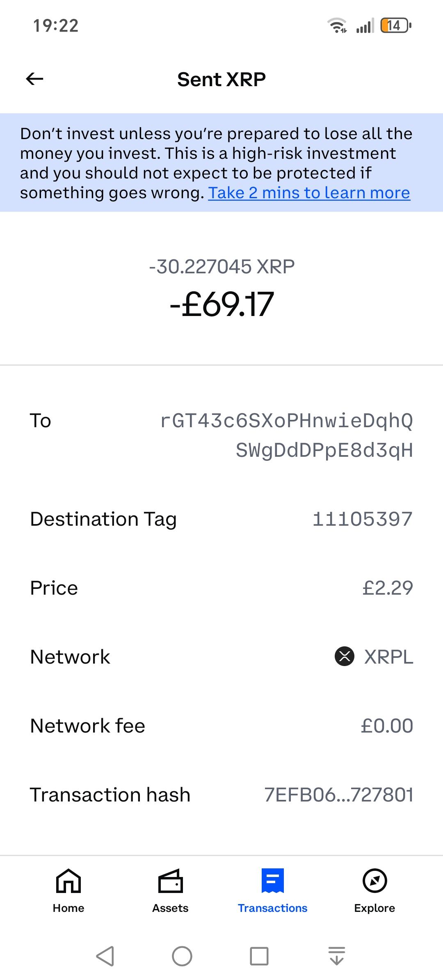Tap the -£69.17 amount

coord(221,304)
